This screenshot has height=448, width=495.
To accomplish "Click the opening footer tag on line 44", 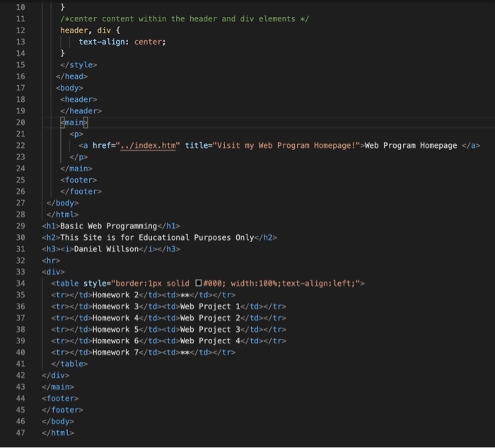I will point(60,398).
